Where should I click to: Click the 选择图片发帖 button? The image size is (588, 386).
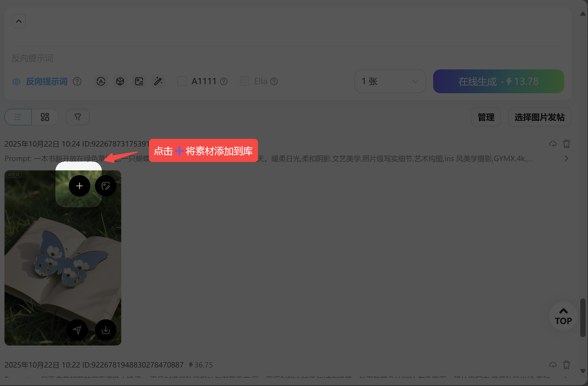[x=539, y=117]
